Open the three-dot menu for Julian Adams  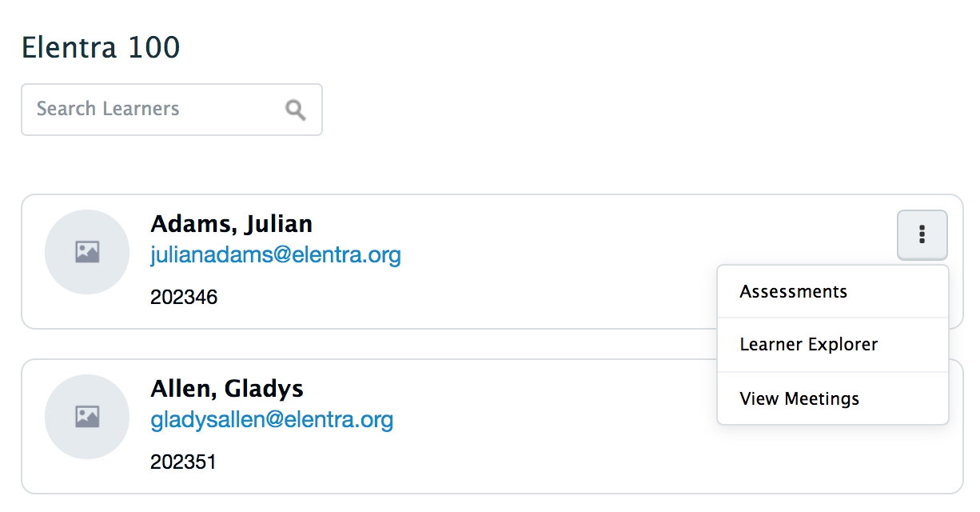click(x=922, y=234)
